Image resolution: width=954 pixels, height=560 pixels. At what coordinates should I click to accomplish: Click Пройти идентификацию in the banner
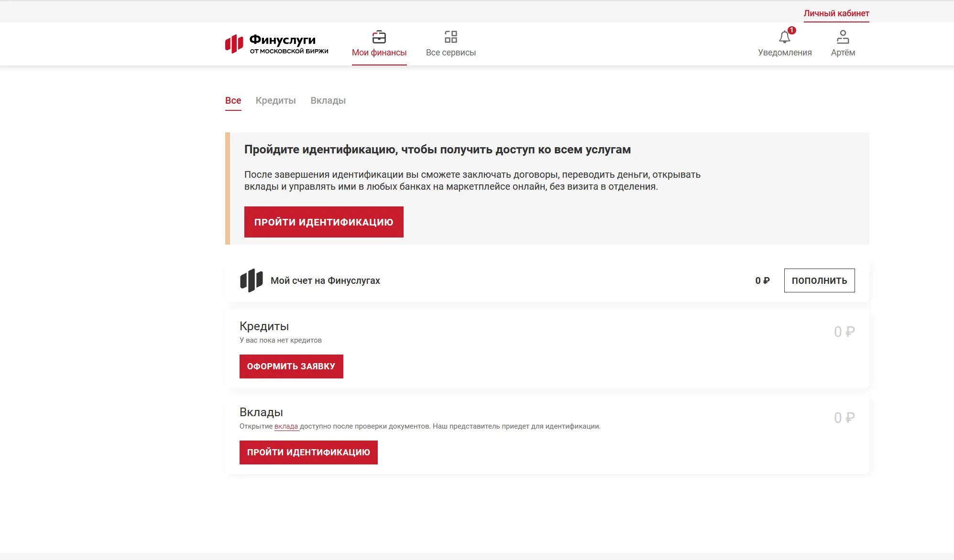click(x=324, y=222)
